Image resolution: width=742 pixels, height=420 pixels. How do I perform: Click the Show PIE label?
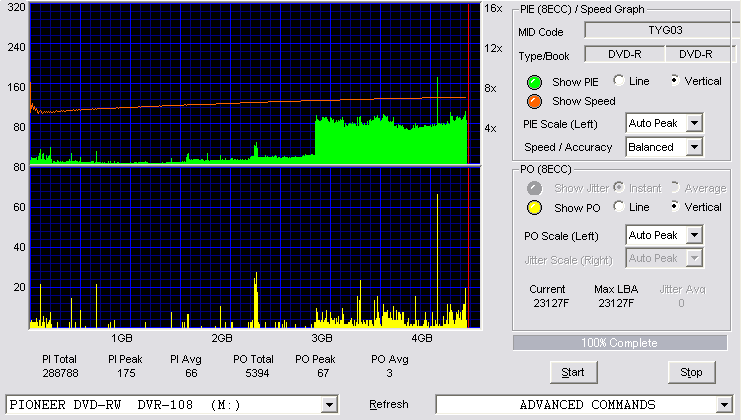point(575,82)
